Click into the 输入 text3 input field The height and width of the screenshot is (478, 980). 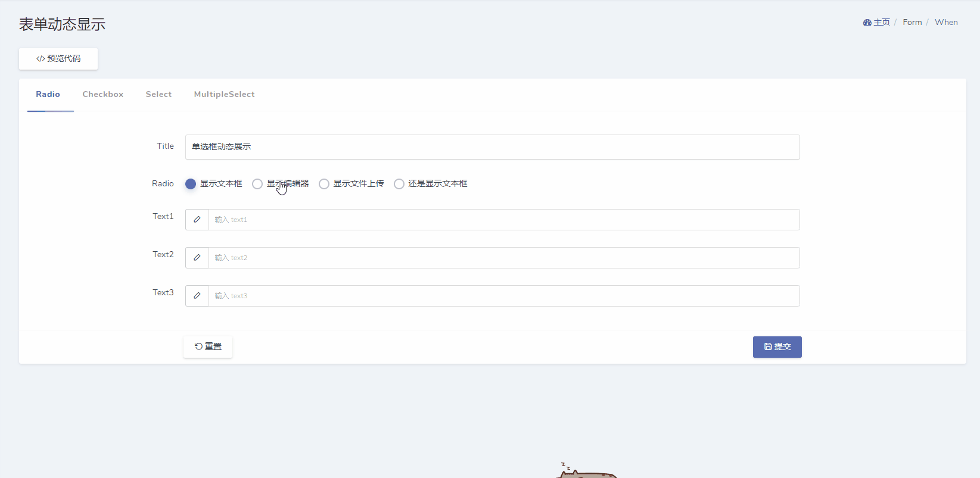pos(504,296)
